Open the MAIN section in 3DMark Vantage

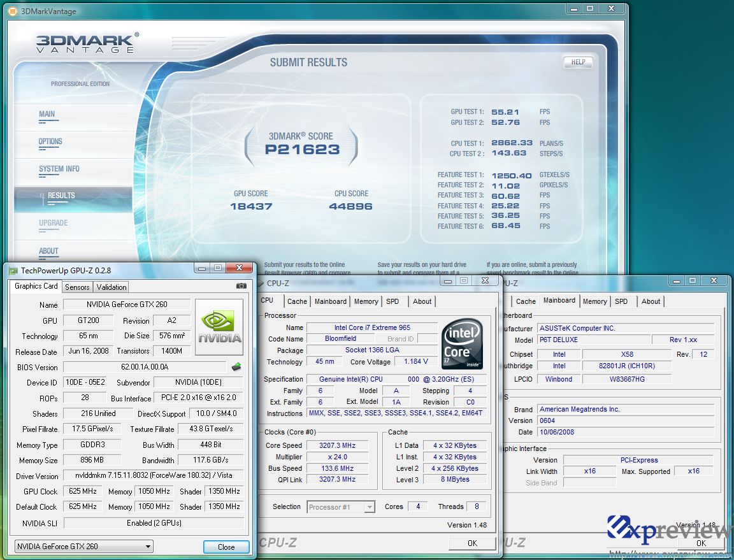coord(47,114)
